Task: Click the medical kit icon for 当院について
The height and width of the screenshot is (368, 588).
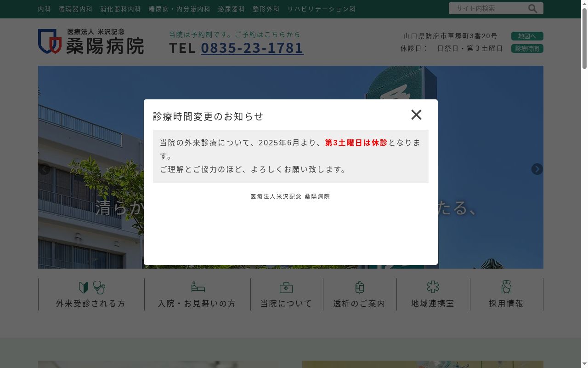Action: click(x=286, y=287)
